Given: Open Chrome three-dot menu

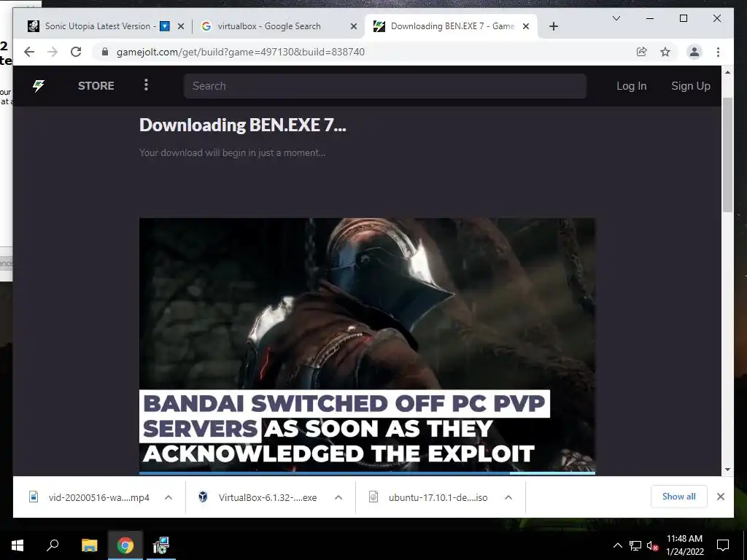Looking at the screenshot, I should pyautogui.click(x=718, y=52).
